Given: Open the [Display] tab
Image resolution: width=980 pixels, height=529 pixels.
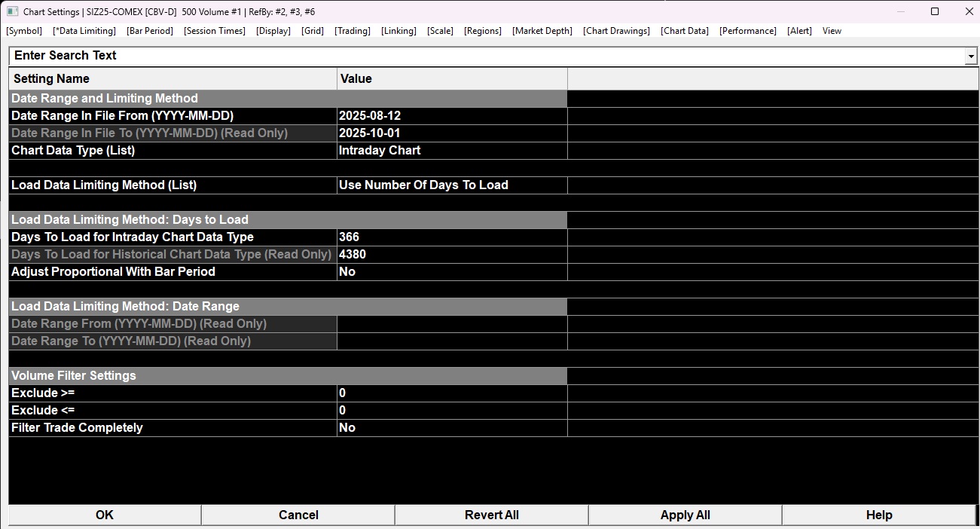Looking at the screenshot, I should [273, 31].
